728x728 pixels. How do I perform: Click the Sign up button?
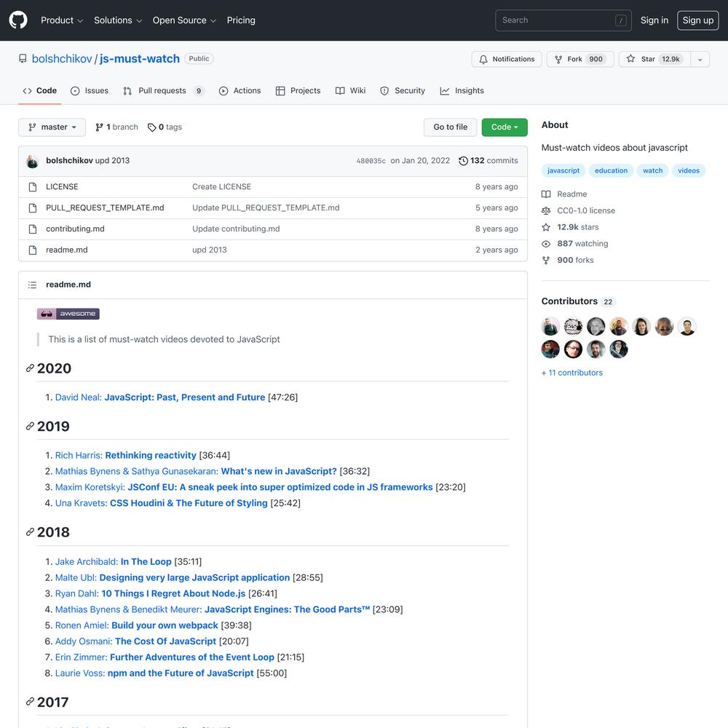pos(698,20)
